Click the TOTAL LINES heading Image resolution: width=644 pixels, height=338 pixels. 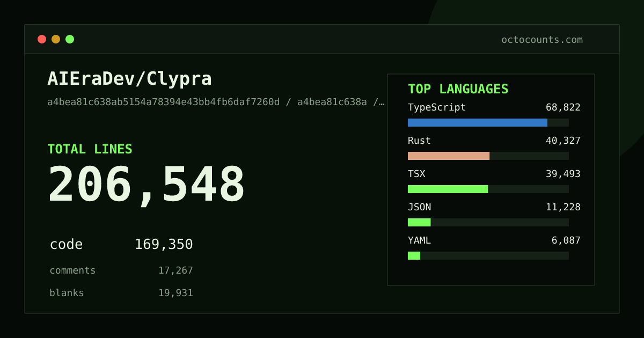pyautogui.click(x=90, y=149)
